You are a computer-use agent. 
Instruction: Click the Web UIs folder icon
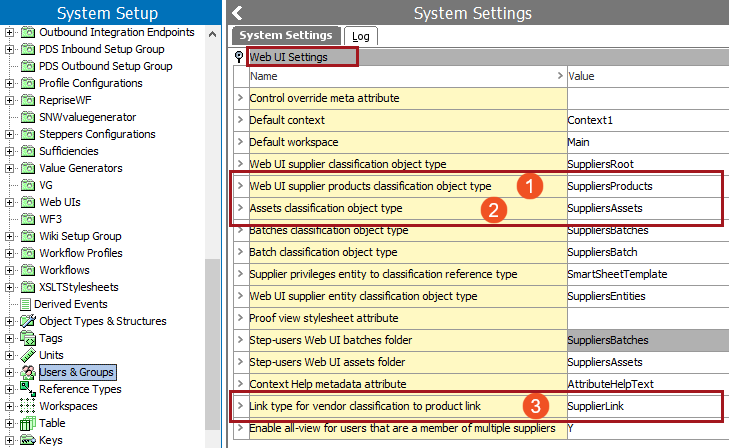27,202
